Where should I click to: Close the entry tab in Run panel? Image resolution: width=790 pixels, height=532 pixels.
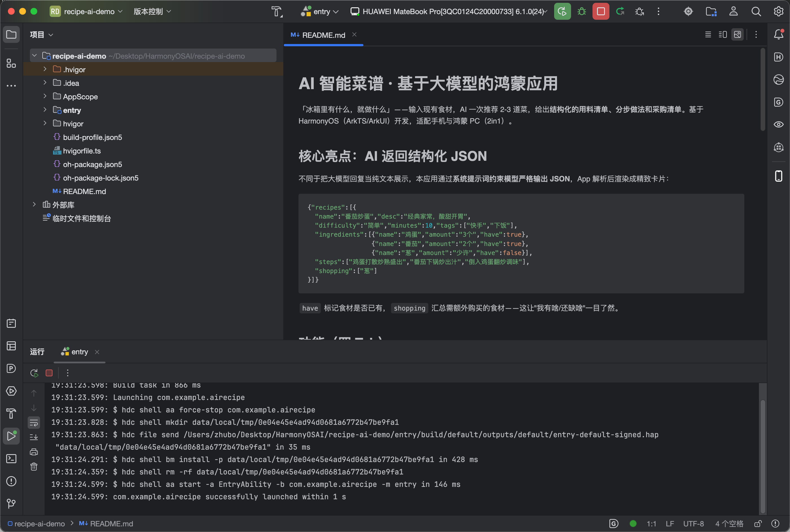pyautogui.click(x=97, y=352)
